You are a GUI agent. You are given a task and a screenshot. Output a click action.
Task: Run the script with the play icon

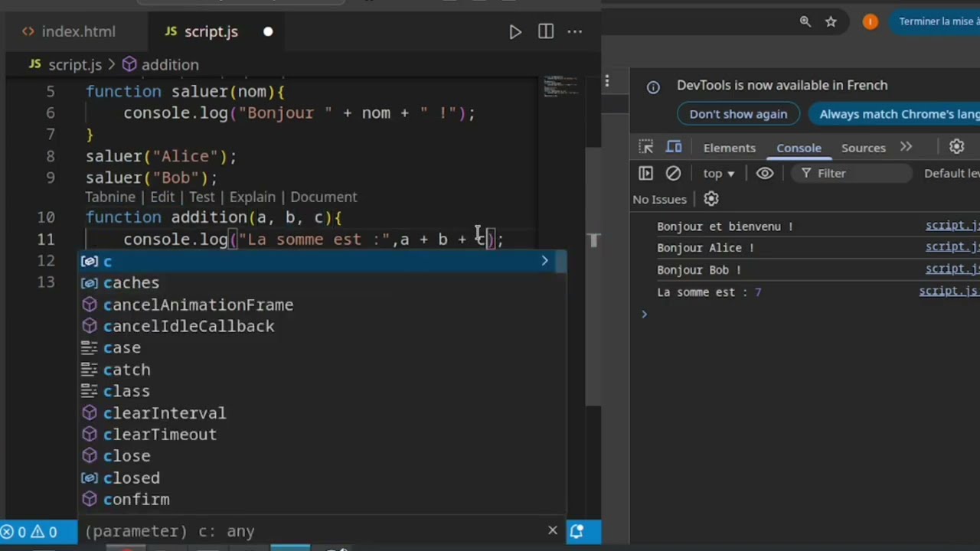[515, 31]
